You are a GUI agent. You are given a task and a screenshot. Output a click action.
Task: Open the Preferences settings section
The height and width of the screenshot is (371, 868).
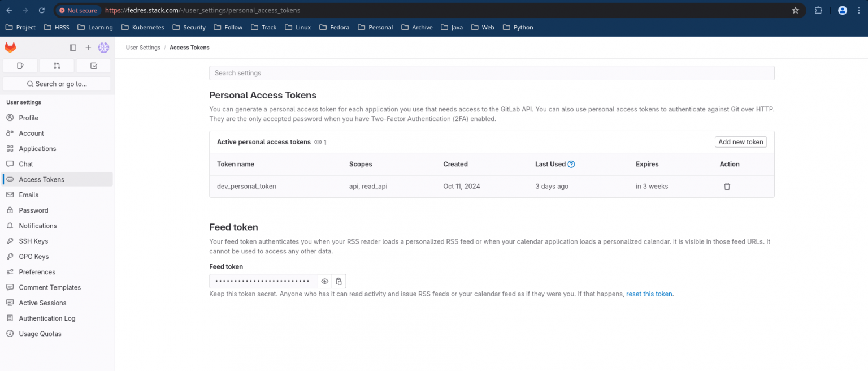(37, 272)
